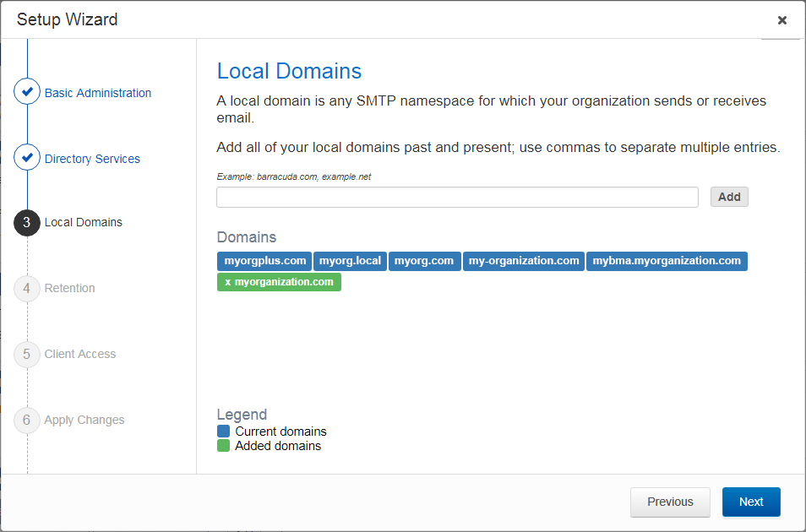
Task: Select the myorg.com domain tag
Action: pos(424,261)
